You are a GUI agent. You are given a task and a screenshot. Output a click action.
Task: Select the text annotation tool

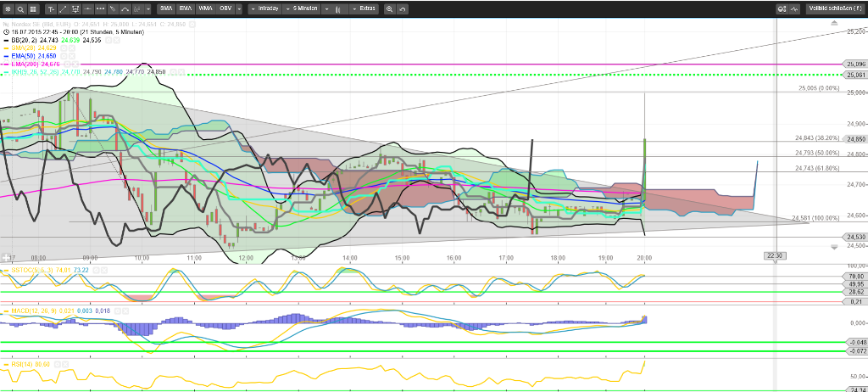(51, 8)
